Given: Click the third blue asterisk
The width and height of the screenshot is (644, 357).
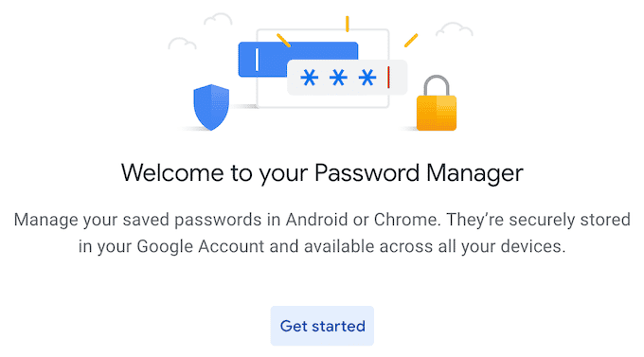Looking at the screenshot, I should click(x=367, y=78).
